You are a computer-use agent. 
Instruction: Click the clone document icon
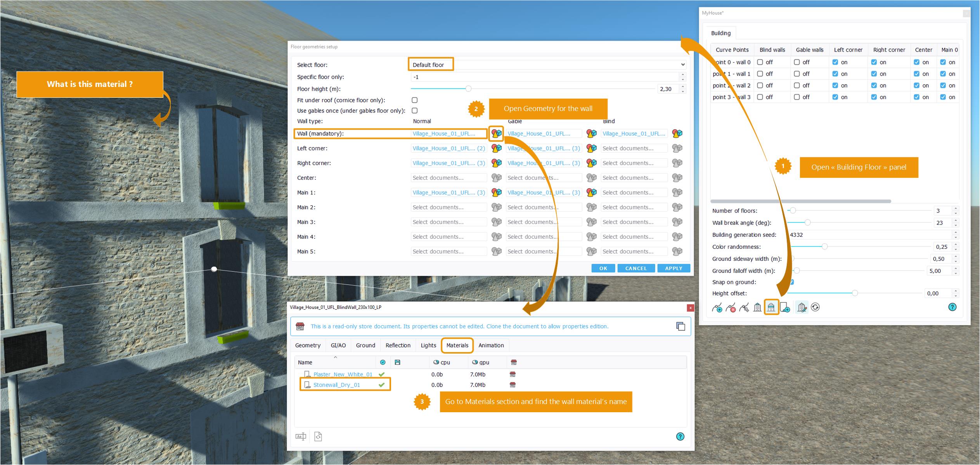click(680, 326)
